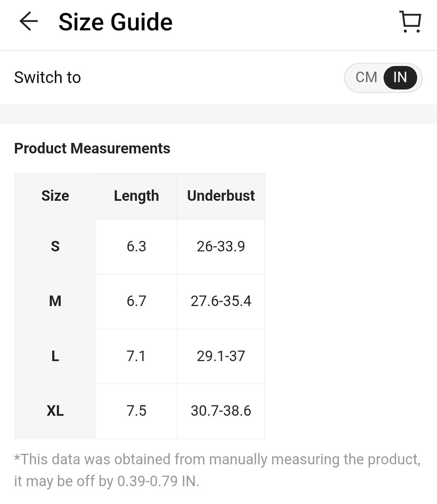Viewport: 437px width, 504px height.
Task: Select the Size column header
Action: click(x=55, y=196)
